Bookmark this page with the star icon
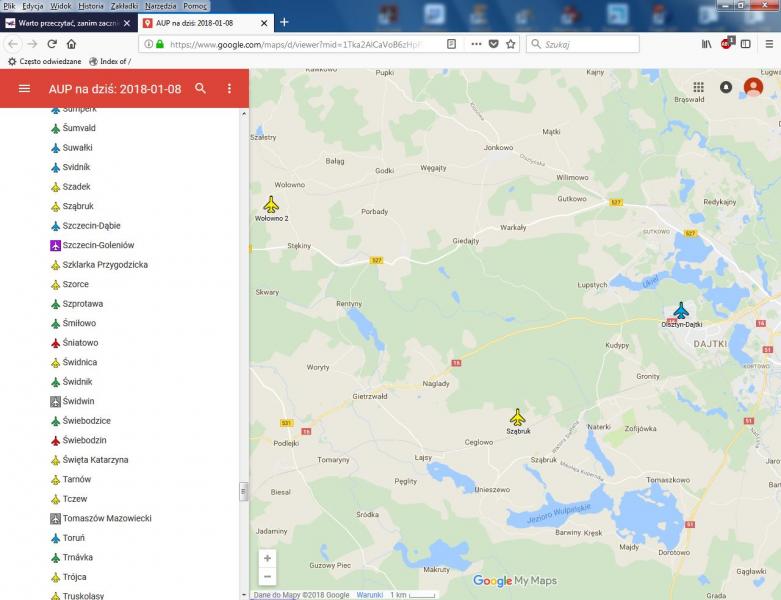The height and width of the screenshot is (600, 781). tap(511, 44)
